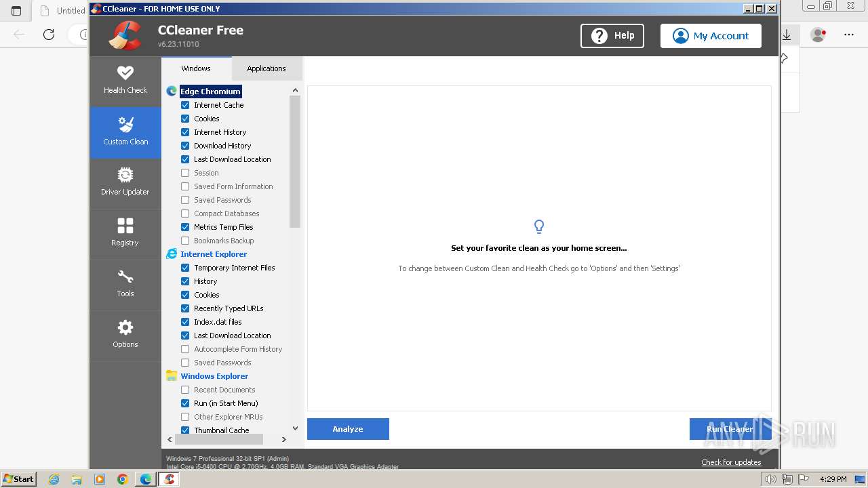868x488 pixels.
Task: Enable the Session checkbox
Action: (x=185, y=173)
